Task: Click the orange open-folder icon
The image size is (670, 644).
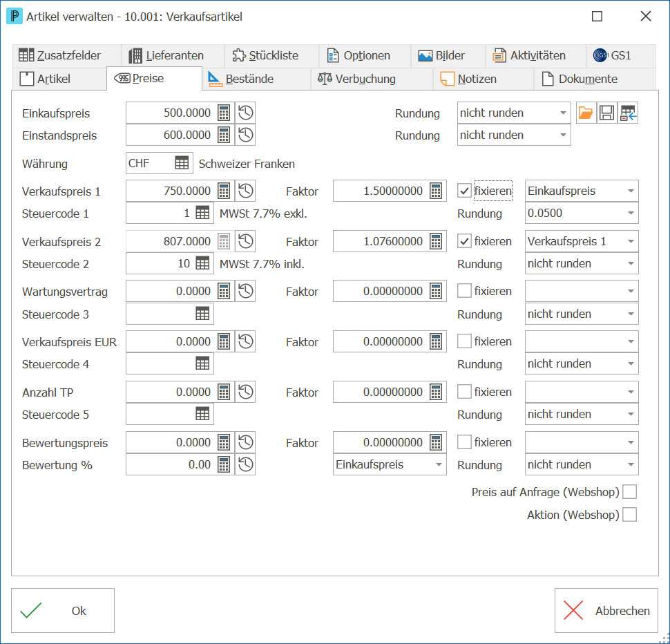Action: (586, 113)
